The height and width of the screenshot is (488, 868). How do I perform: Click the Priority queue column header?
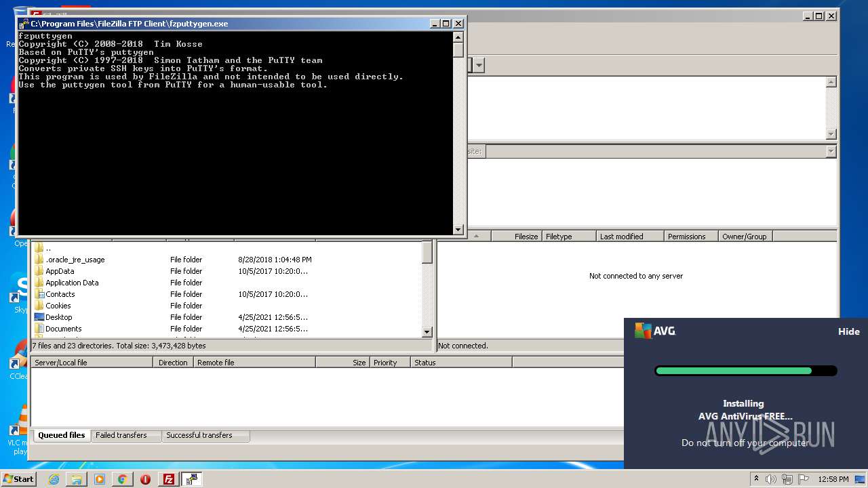tap(390, 363)
